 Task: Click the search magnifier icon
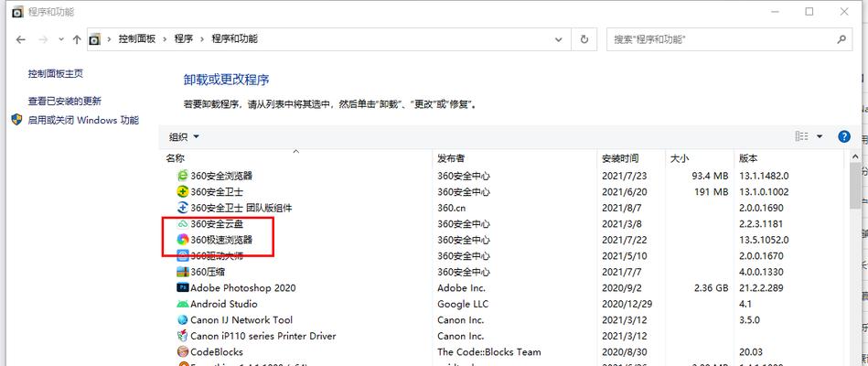coord(841,39)
